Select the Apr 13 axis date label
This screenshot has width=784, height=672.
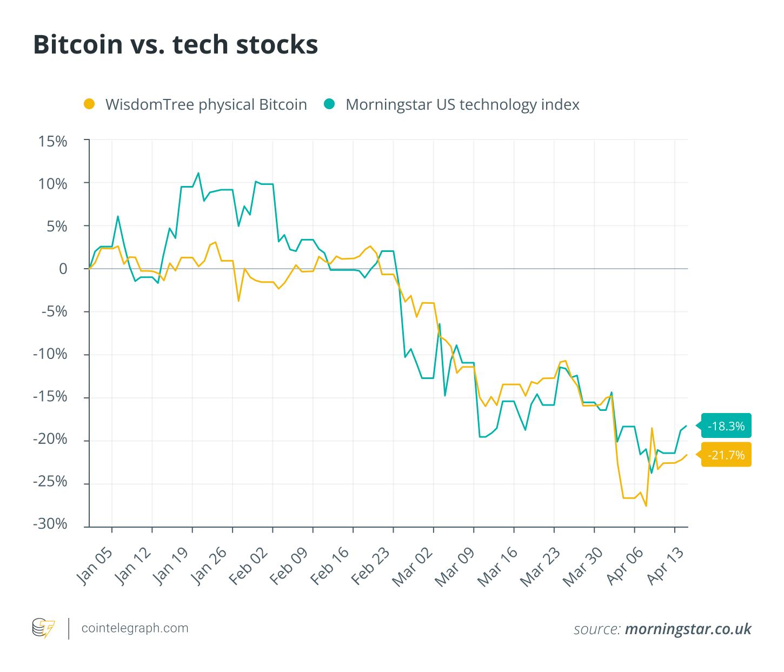666,565
